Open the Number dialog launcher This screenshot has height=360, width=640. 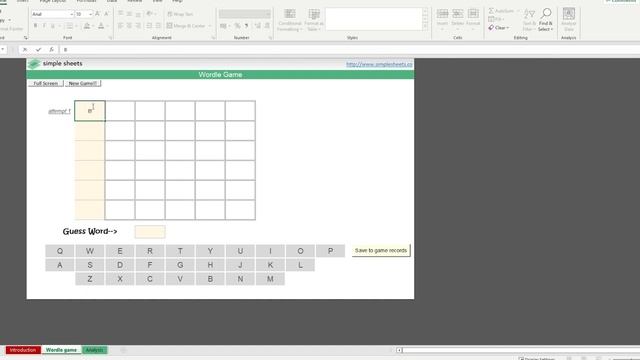270,38
